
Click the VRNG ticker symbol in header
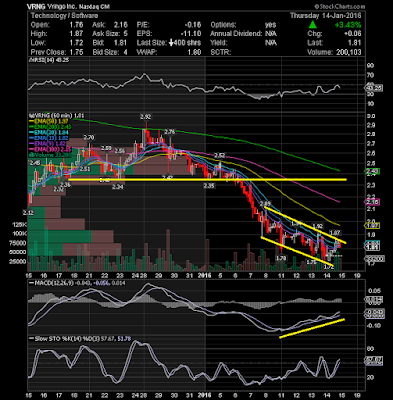(36, 7)
